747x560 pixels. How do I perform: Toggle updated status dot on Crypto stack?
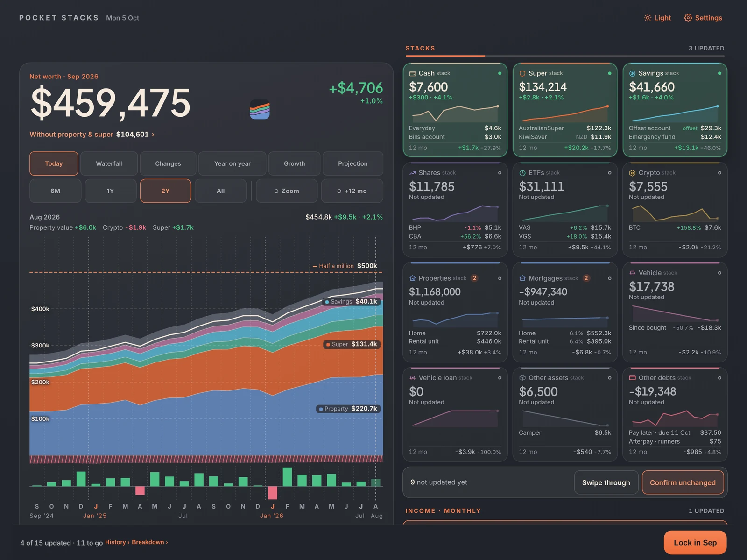coord(719,173)
